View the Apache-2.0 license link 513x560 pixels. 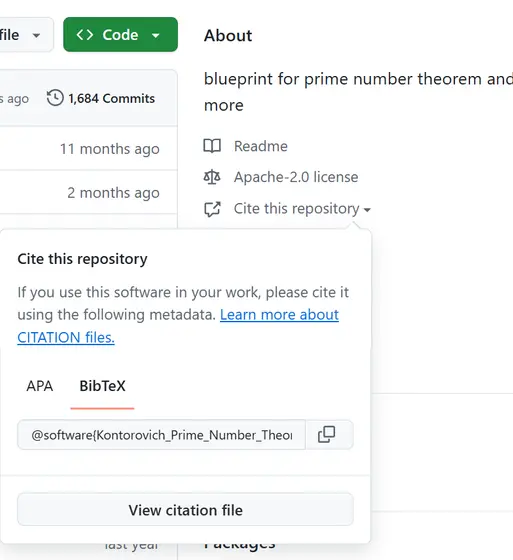pos(296,177)
